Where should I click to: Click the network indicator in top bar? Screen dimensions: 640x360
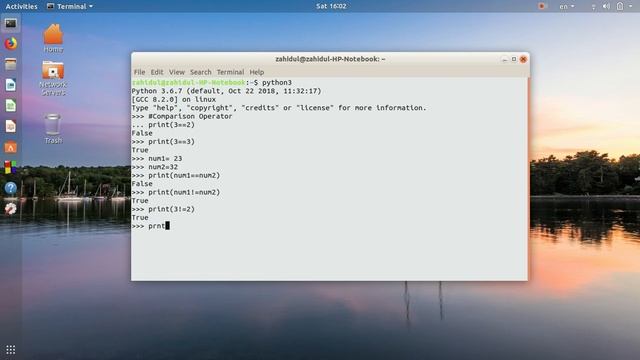click(x=593, y=6)
